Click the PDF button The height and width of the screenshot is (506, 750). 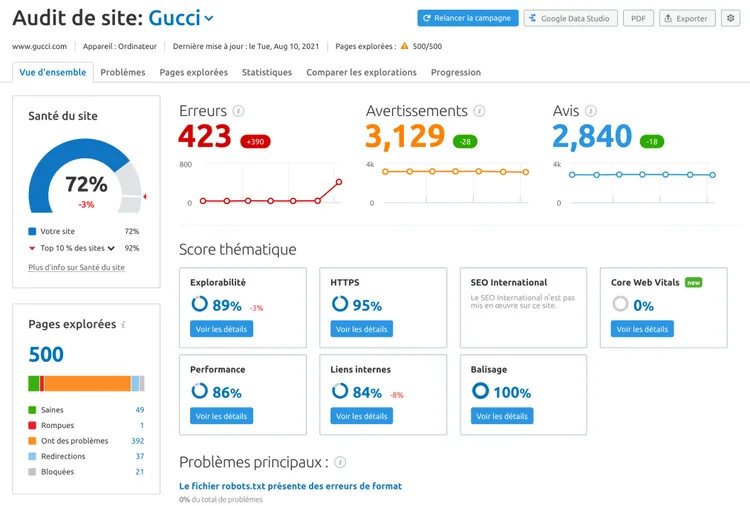pos(638,18)
